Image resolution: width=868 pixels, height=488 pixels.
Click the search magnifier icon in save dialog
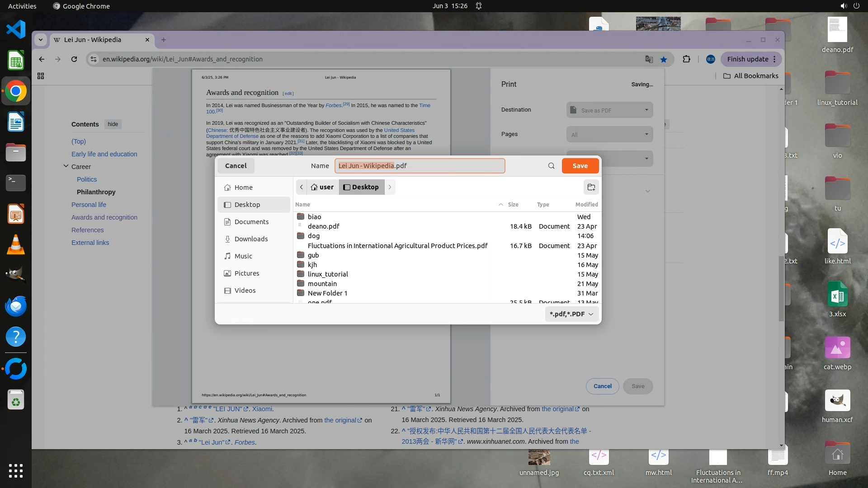pos(551,166)
